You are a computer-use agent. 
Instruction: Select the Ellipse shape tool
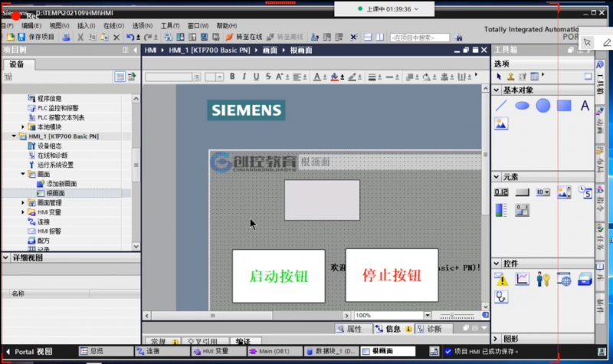pos(522,106)
